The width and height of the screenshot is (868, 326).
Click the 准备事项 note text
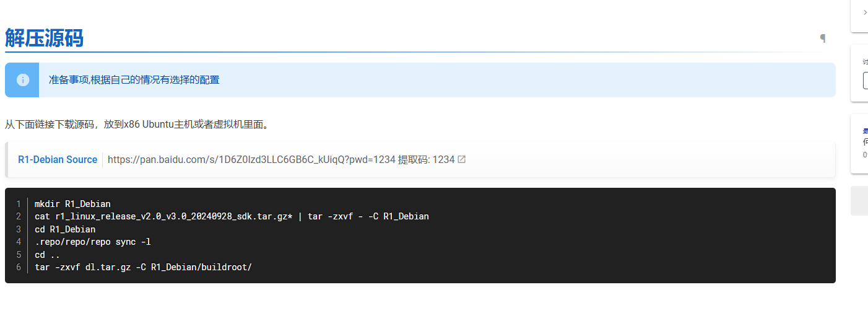point(134,80)
